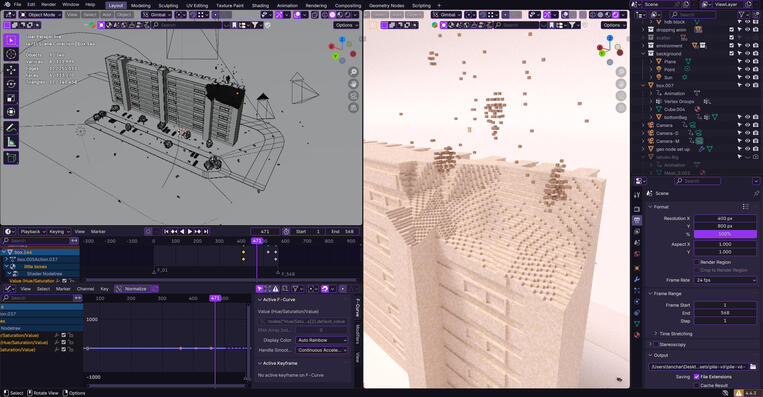Select the Scale tool
Image resolution: width=763 pixels, height=397 pixels.
11,98
